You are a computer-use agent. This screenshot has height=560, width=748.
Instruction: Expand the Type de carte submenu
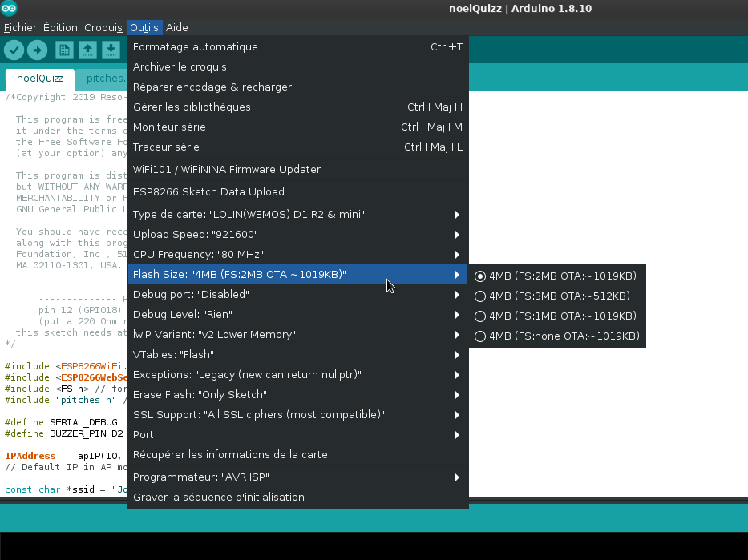297,215
